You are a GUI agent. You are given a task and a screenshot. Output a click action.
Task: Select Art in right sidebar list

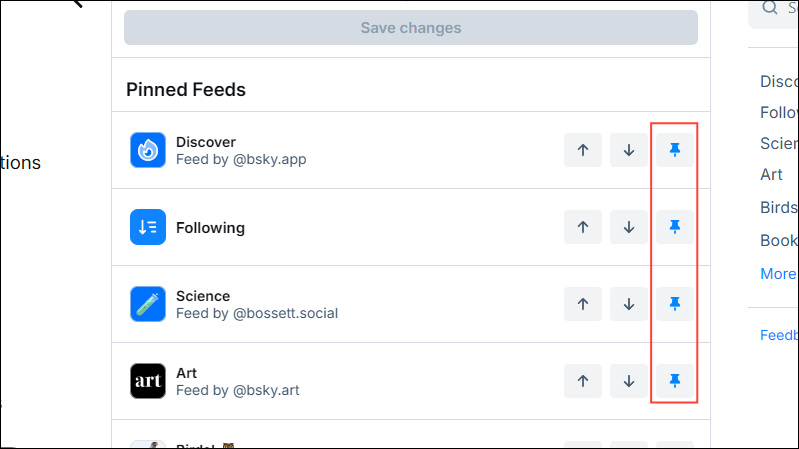771,174
